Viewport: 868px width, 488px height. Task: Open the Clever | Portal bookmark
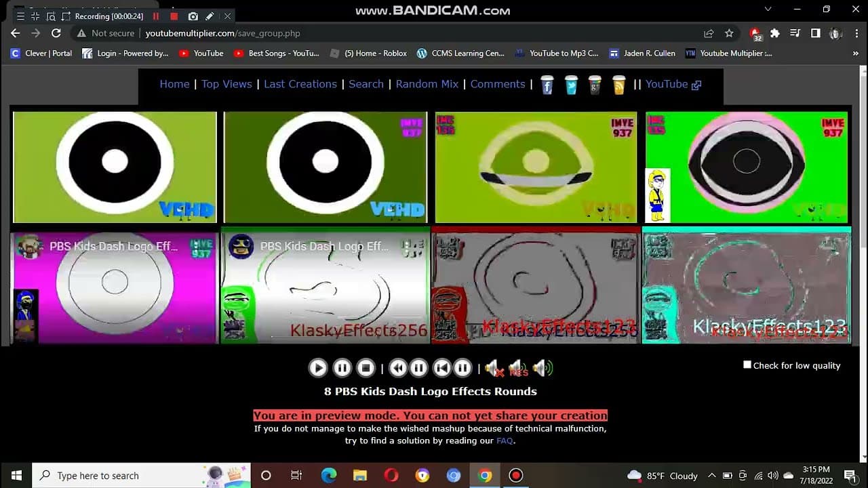pyautogui.click(x=41, y=53)
